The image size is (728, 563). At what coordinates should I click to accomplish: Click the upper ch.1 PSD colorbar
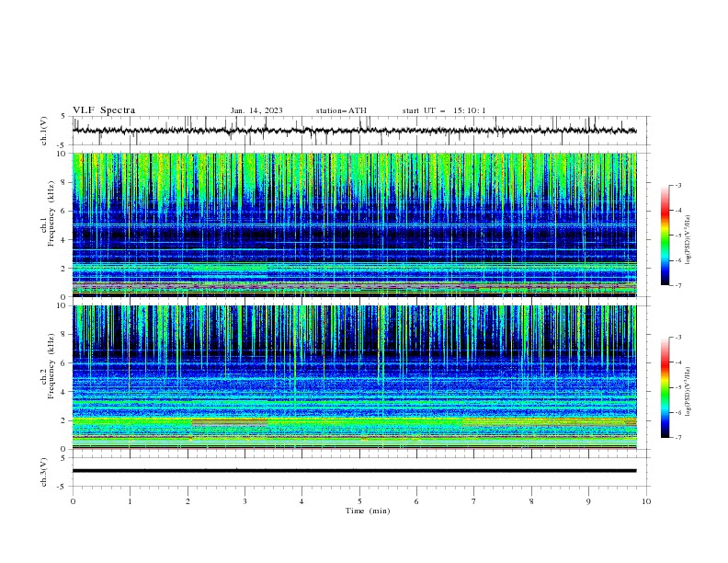pos(665,235)
